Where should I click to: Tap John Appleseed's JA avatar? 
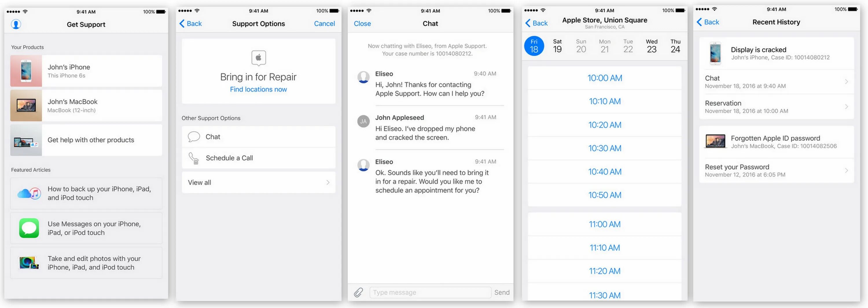(x=363, y=121)
